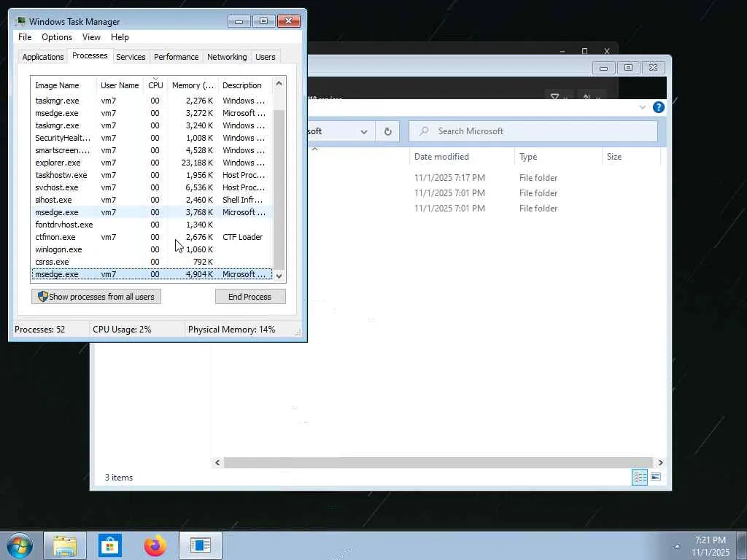
Task: Switch to the Users tab
Action: point(266,57)
